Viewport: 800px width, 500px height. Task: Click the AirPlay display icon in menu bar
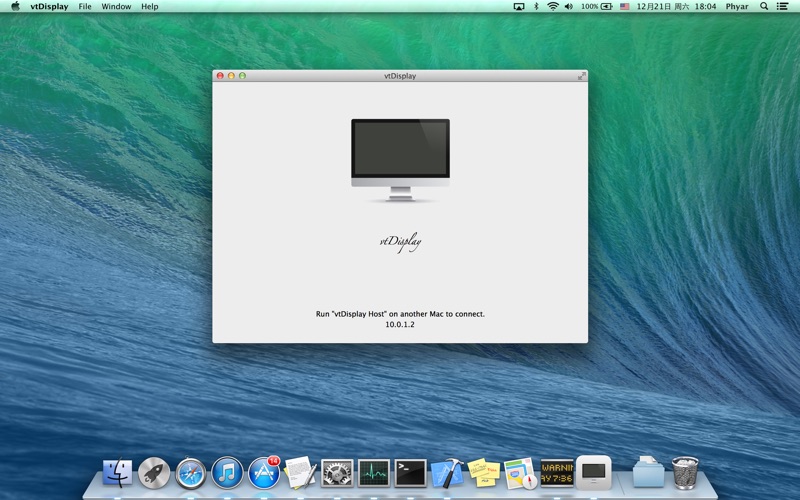tap(519, 7)
